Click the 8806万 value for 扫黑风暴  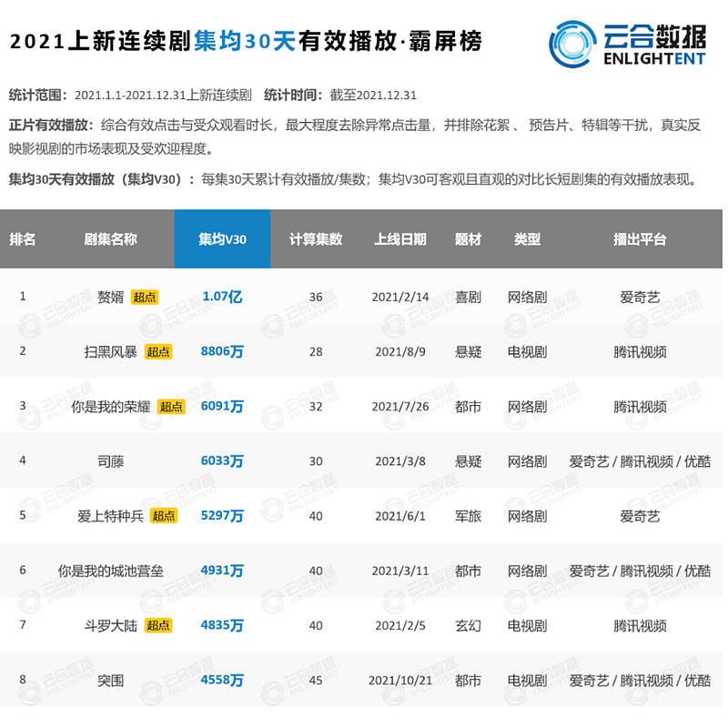coord(222,351)
